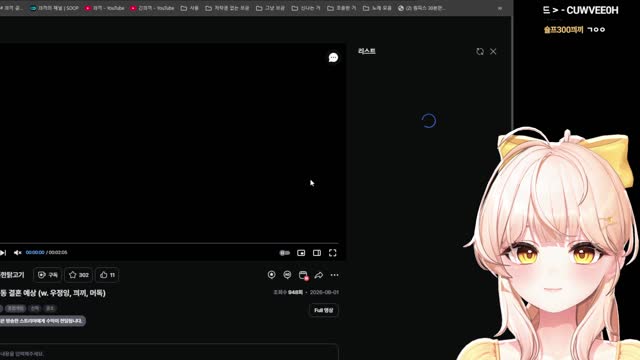Enter fullscreen video mode
The width and height of the screenshot is (640, 360).
(333, 253)
